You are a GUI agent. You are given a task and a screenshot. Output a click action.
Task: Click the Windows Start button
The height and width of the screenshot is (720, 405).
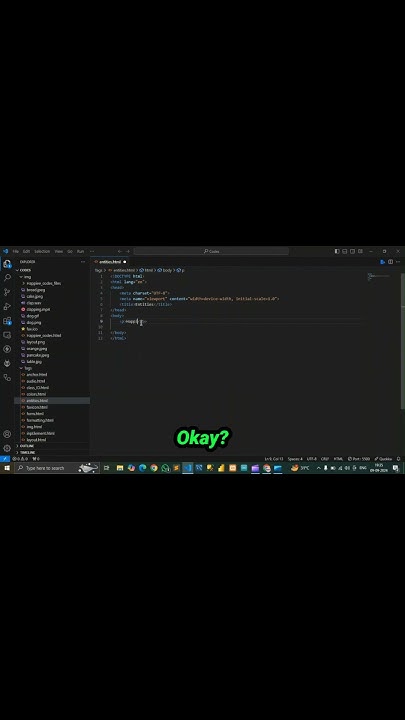coord(7,468)
